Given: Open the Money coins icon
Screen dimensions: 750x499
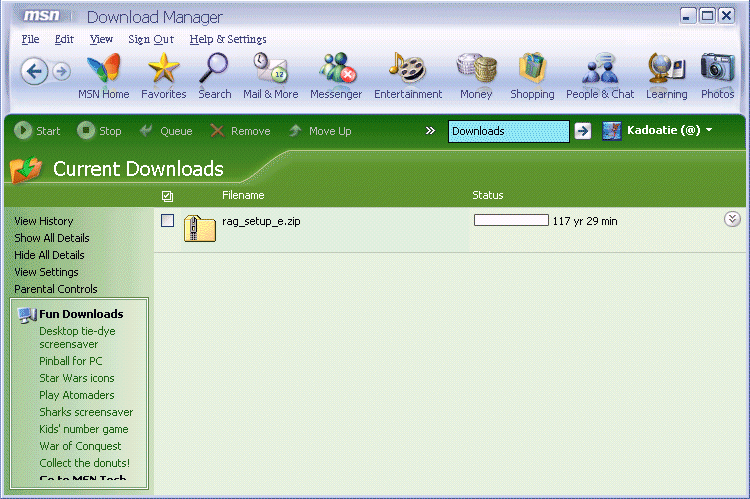Looking at the screenshot, I should click(x=476, y=68).
